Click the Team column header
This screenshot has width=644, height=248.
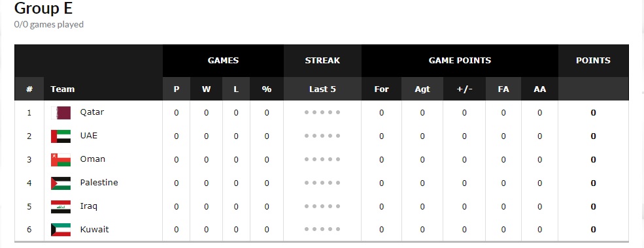pos(62,89)
